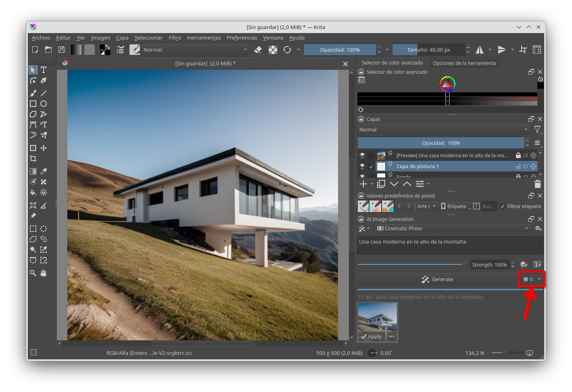This screenshot has height=392, width=572.
Task: Expand the add layer type arrow
Action: tap(372, 184)
